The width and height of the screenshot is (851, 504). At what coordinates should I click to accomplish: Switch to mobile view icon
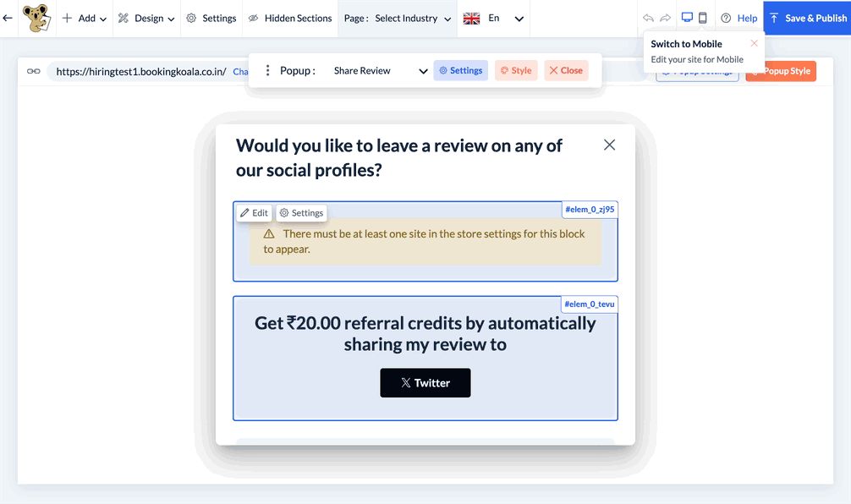click(x=703, y=18)
